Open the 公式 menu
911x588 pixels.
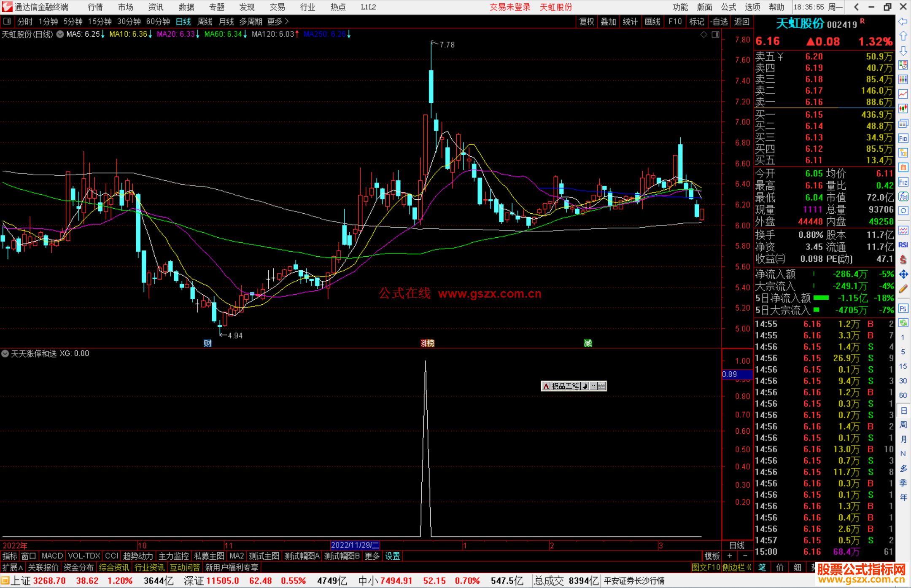pyautogui.click(x=728, y=7)
